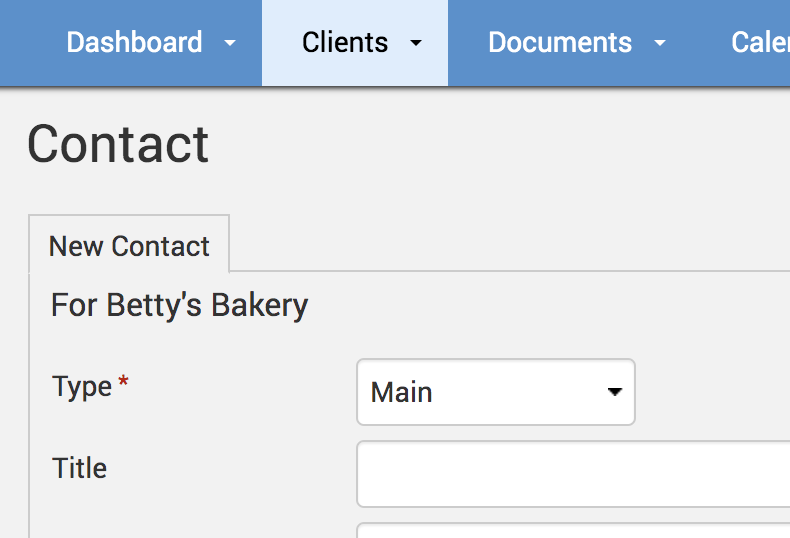Viewport: 790px width, 538px height.
Task: Switch to the New Contact tab
Action: [x=129, y=246]
